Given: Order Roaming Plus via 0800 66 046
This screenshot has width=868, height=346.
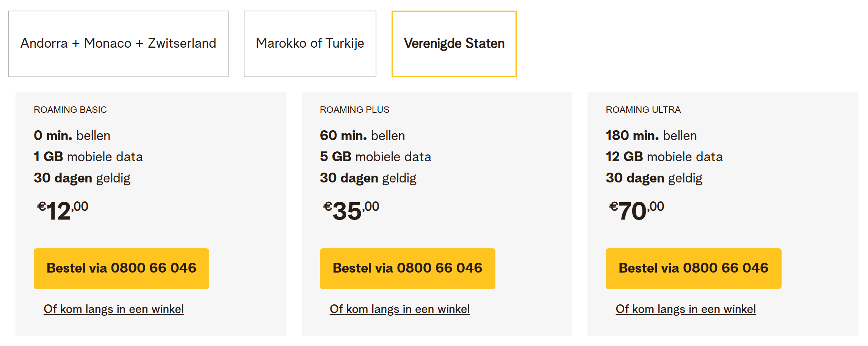Looking at the screenshot, I should pyautogui.click(x=407, y=268).
